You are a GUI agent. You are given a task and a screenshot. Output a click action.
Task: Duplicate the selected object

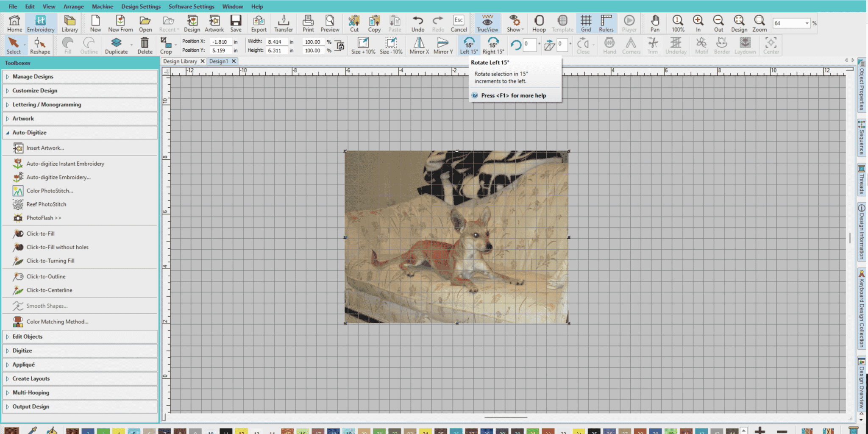point(116,45)
